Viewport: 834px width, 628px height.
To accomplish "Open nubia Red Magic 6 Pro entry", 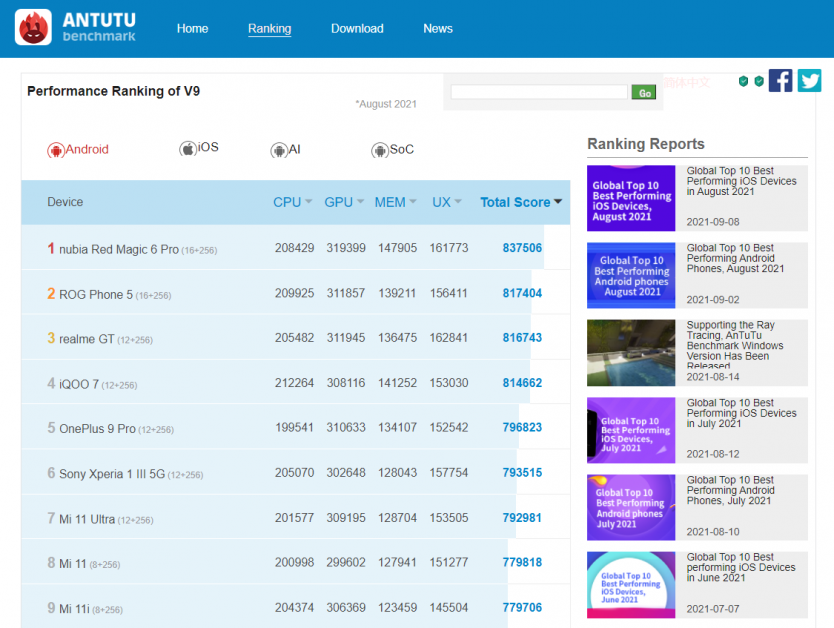I will (118, 249).
